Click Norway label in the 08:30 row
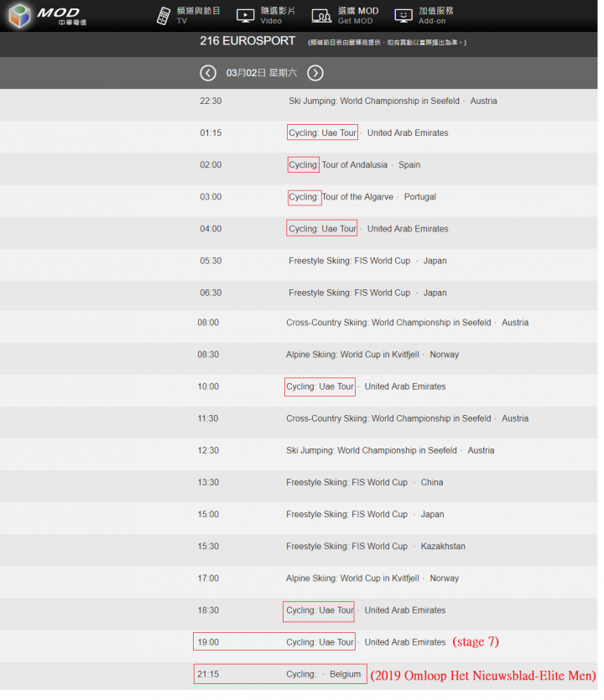 coord(444,355)
